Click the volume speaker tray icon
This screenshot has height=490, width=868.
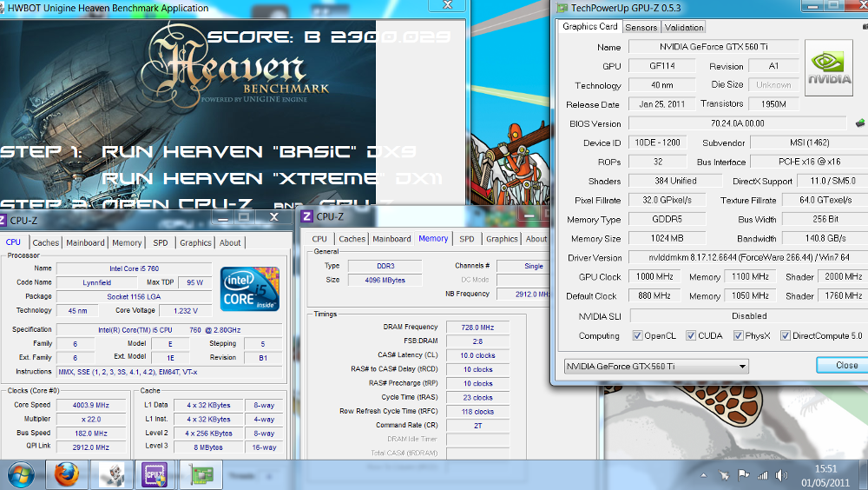coord(781,475)
